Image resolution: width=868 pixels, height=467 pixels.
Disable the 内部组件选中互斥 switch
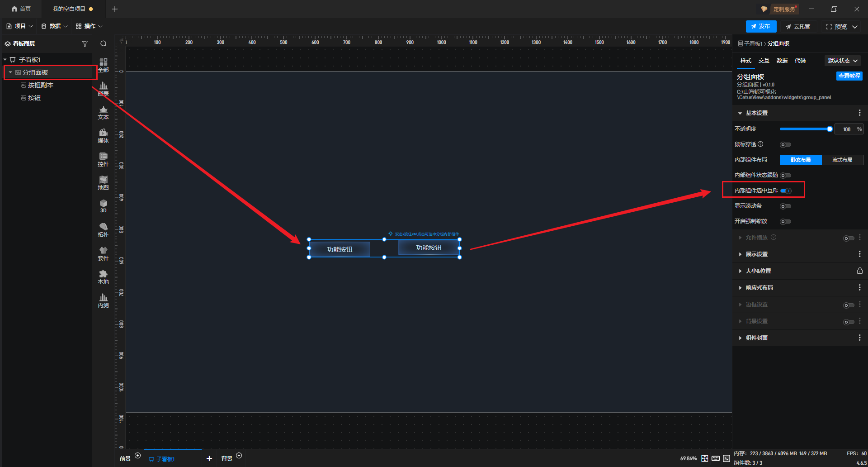[786, 191]
